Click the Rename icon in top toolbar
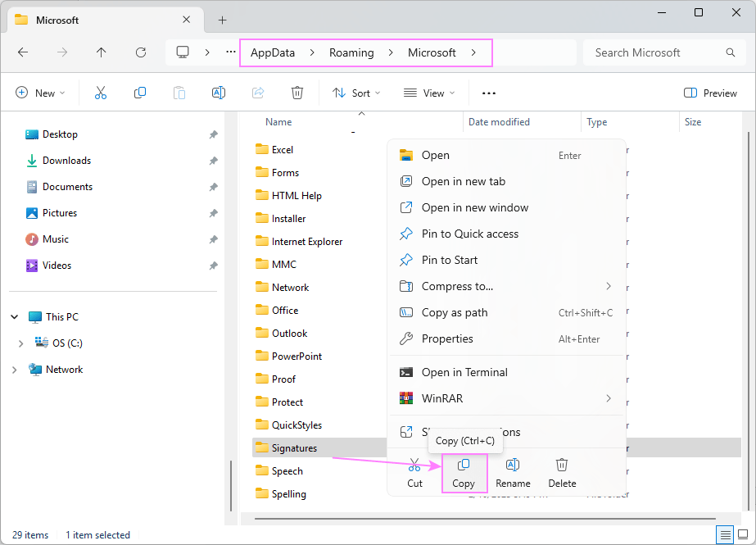756x545 pixels. [x=219, y=93]
